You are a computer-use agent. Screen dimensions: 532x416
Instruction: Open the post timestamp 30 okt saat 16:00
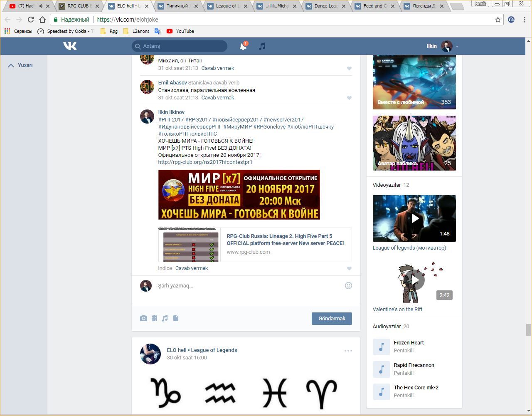pyautogui.click(x=187, y=358)
